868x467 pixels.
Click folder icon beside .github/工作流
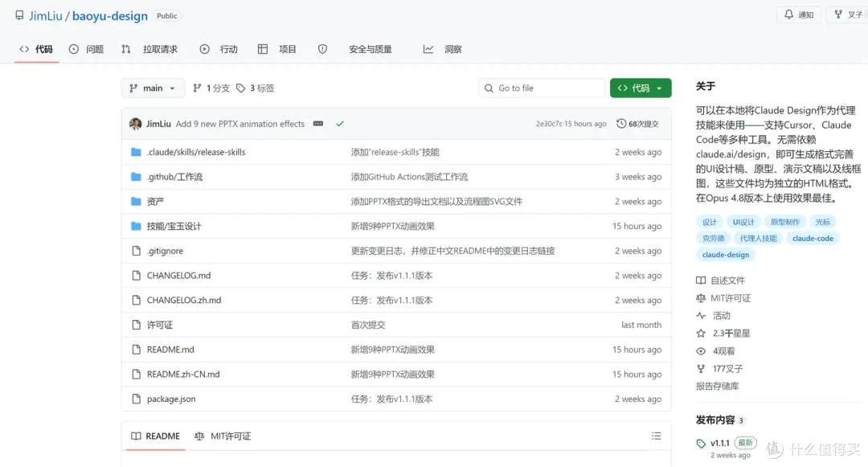coord(136,177)
